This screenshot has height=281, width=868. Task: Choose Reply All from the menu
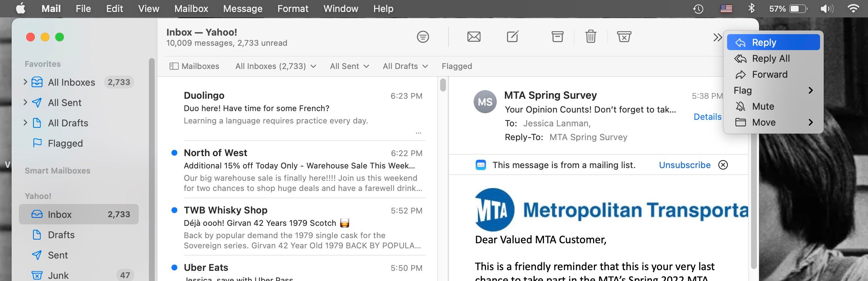coord(770,58)
